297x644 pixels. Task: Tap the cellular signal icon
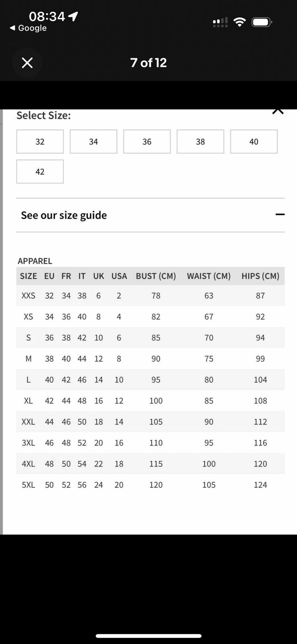pyautogui.click(x=220, y=23)
